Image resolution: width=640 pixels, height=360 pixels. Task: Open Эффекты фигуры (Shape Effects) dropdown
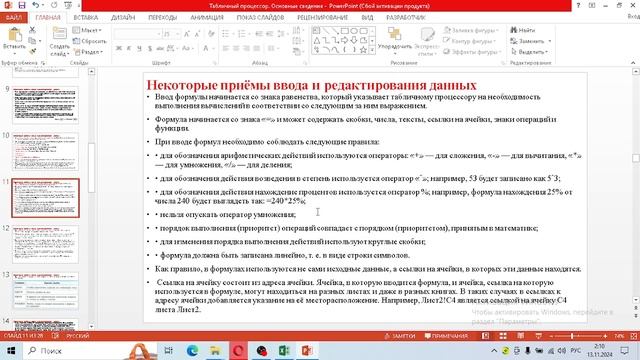pyautogui.click(x=472, y=52)
